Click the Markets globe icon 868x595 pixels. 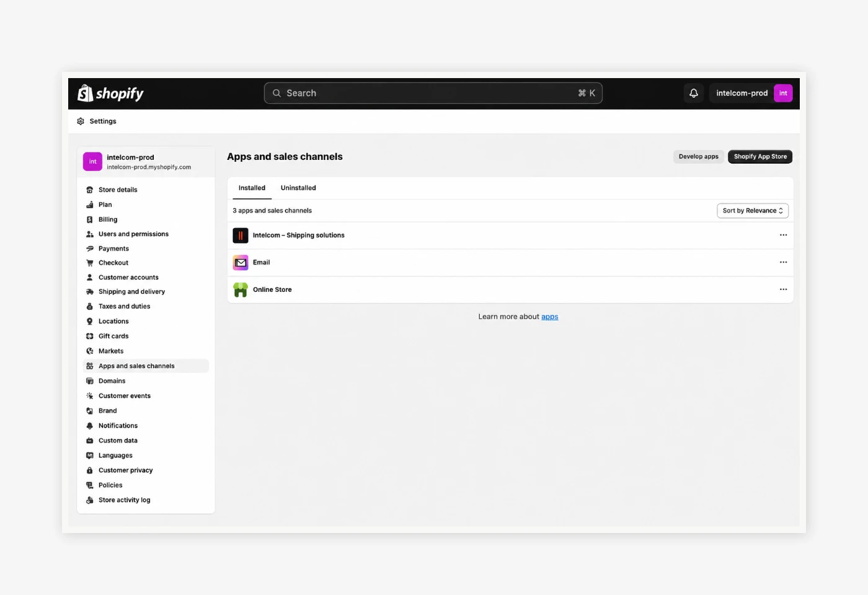pyautogui.click(x=90, y=351)
